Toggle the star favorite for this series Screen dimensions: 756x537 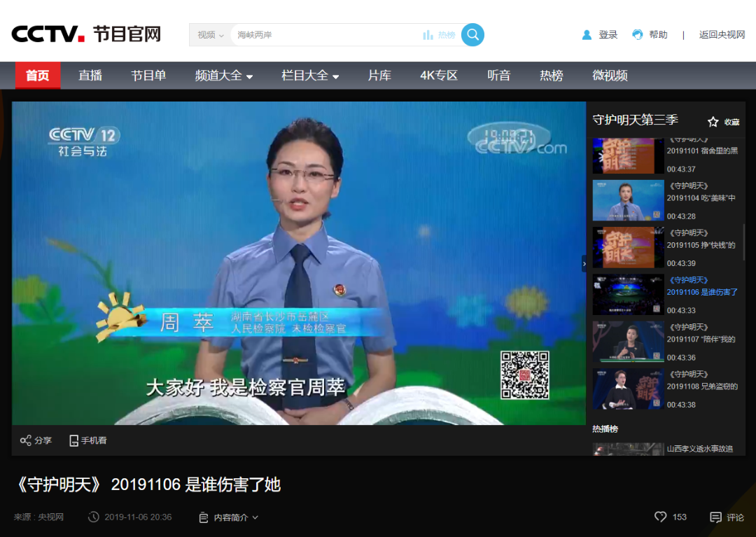pos(713,121)
